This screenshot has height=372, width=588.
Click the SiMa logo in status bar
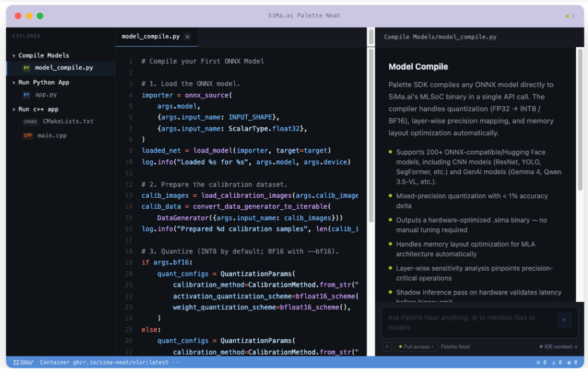tap(23, 362)
